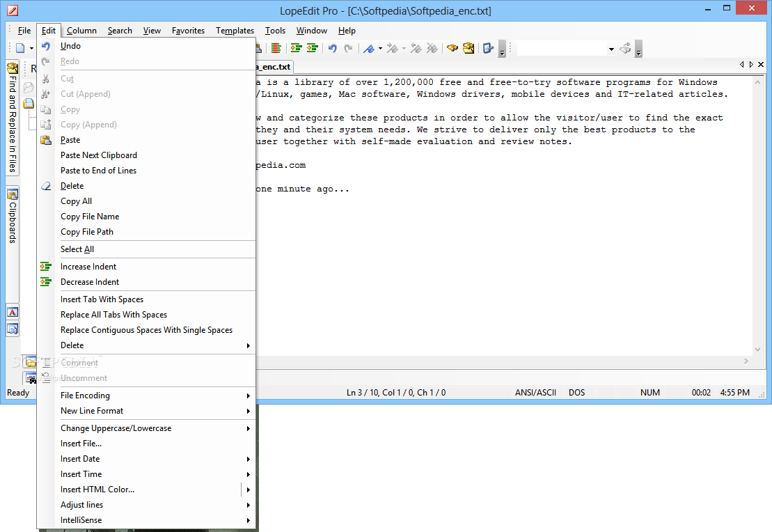Select Paste from the Edit menu
The image size is (772, 532).
146,140
